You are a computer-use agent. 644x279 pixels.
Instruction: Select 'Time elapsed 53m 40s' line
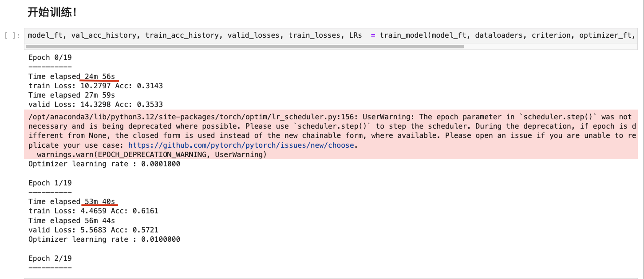click(72, 202)
